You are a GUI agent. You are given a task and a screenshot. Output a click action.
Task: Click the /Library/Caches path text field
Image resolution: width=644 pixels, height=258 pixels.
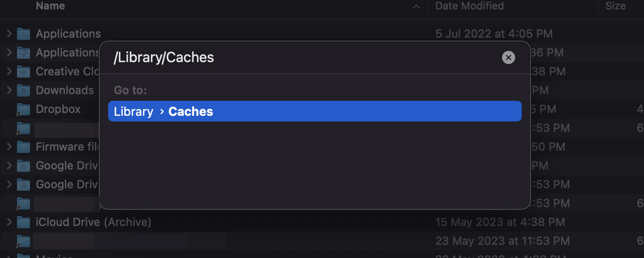(x=301, y=57)
